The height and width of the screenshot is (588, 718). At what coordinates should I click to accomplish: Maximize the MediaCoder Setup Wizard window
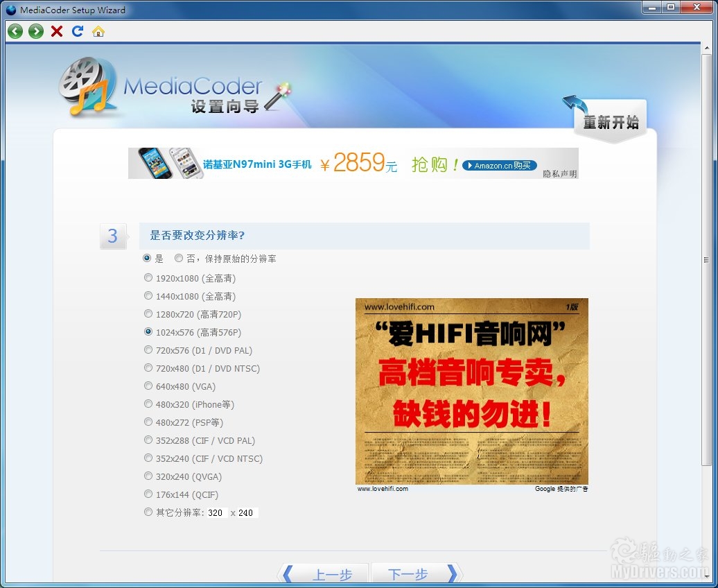tap(670, 7)
